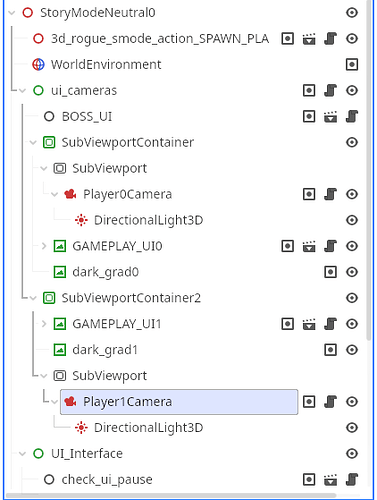Click group icon on ui_cameras row

[309, 90]
